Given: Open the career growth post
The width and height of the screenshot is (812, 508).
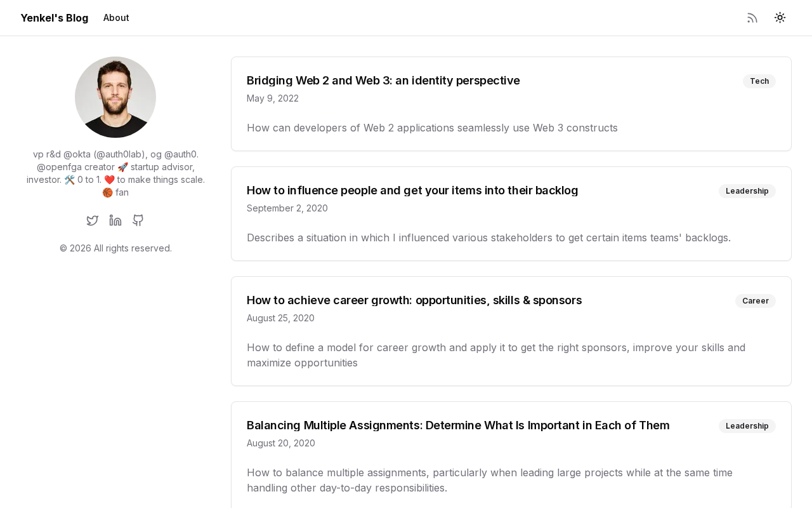Looking at the screenshot, I should [x=414, y=300].
